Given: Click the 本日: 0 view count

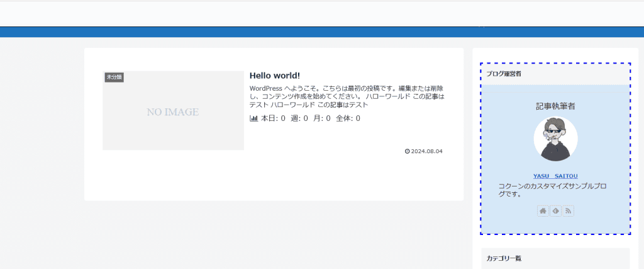Looking at the screenshot, I should [273, 118].
